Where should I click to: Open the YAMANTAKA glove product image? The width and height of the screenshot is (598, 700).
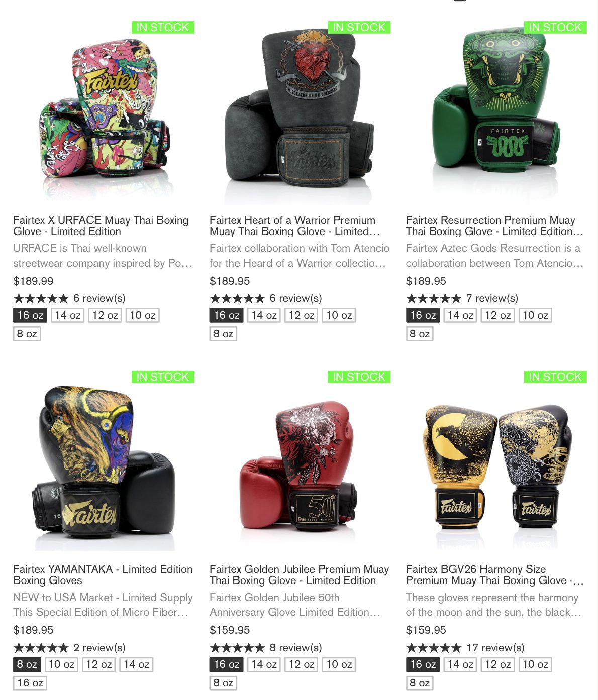coord(104,462)
